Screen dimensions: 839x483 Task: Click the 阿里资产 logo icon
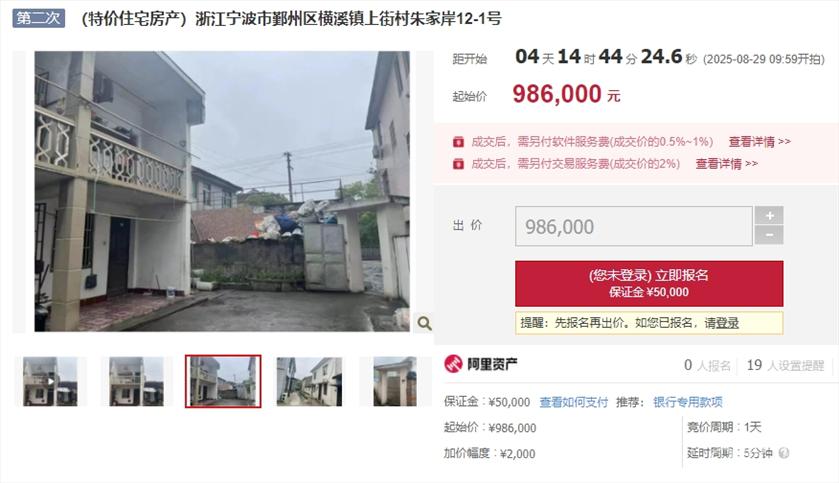click(453, 364)
